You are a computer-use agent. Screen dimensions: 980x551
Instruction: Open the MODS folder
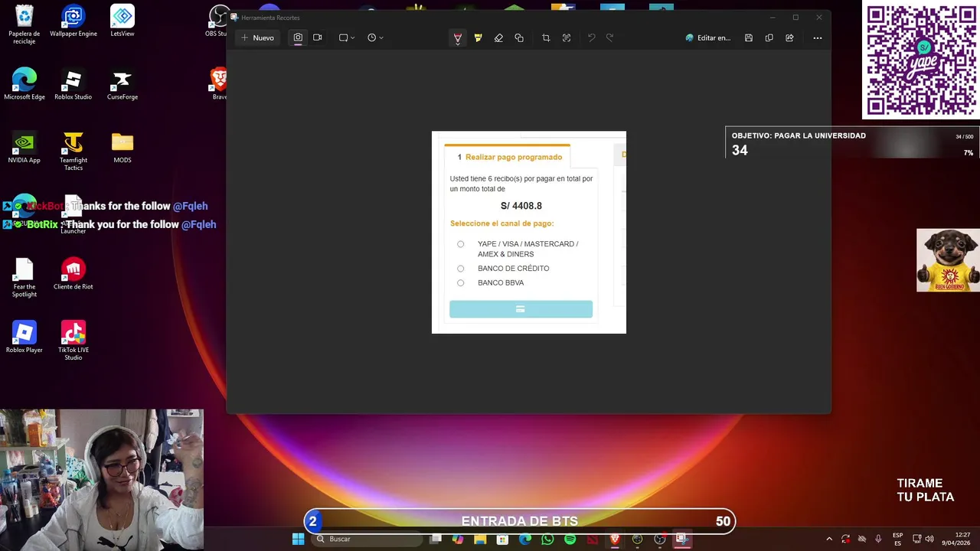[122, 148]
